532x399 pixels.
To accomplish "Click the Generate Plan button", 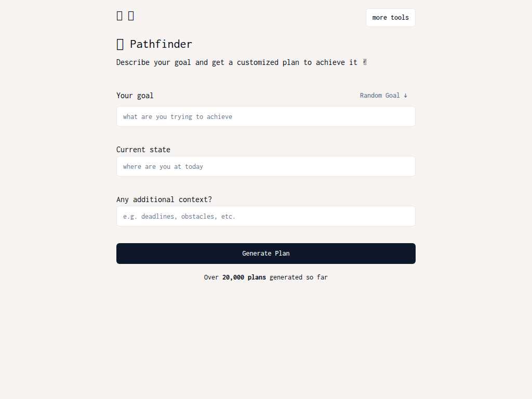I will tap(265, 254).
